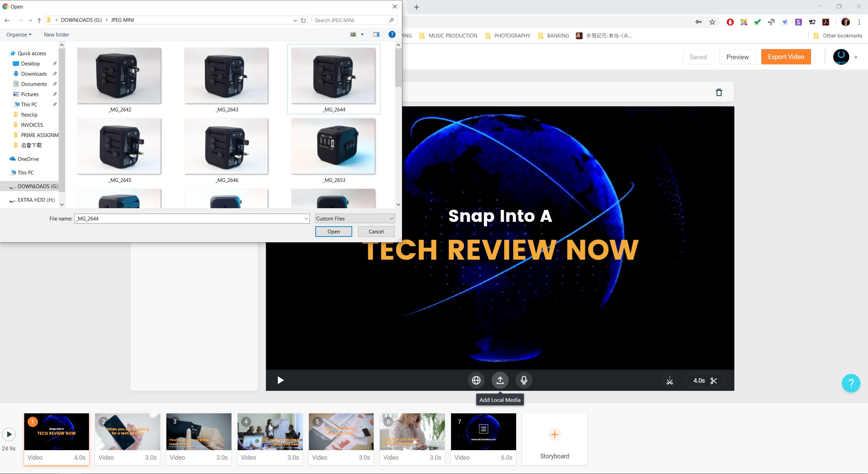
Task: Click the Open button in dialog
Action: [333, 232]
